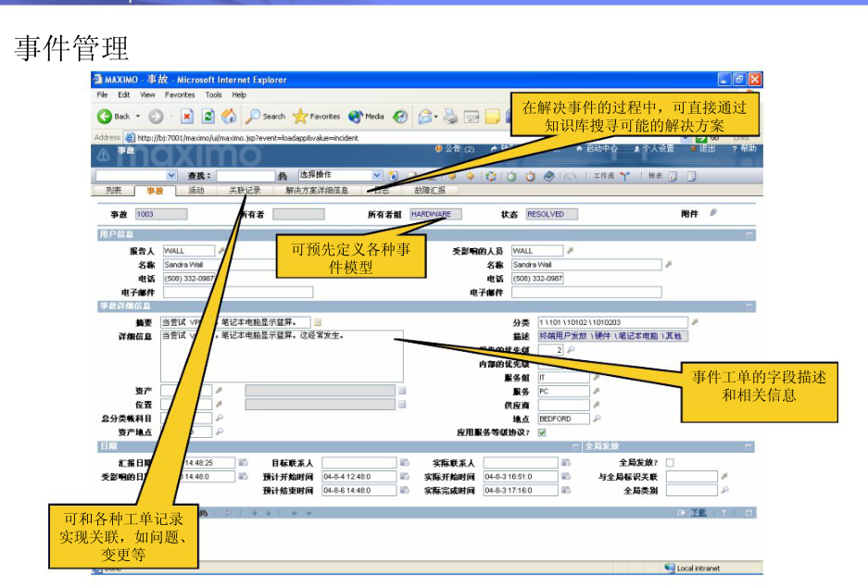Collapse the 事故详细信息 section

click(x=748, y=306)
